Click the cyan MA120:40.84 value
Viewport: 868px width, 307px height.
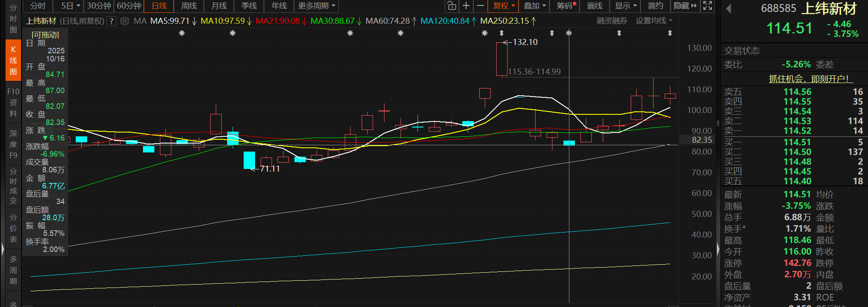click(445, 21)
